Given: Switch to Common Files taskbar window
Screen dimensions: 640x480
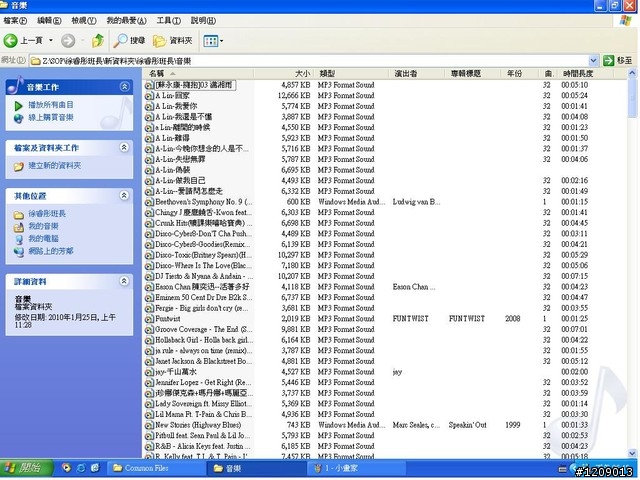Looking at the screenshot, I should (x=157, y=468).
